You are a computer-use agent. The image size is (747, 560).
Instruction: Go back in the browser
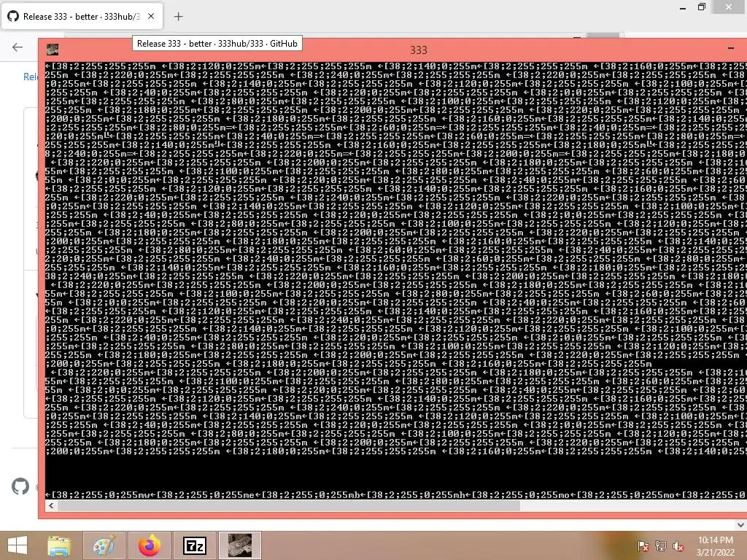point(18,47)
